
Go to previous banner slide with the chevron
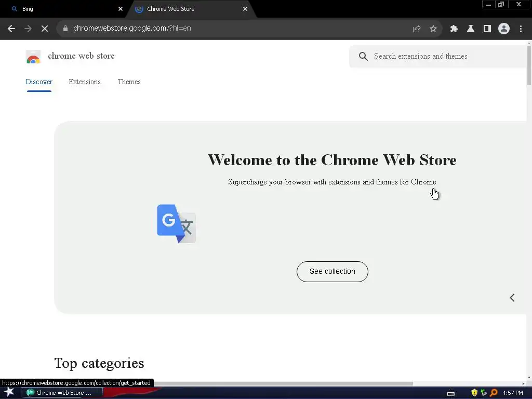[x=512, y=298]
